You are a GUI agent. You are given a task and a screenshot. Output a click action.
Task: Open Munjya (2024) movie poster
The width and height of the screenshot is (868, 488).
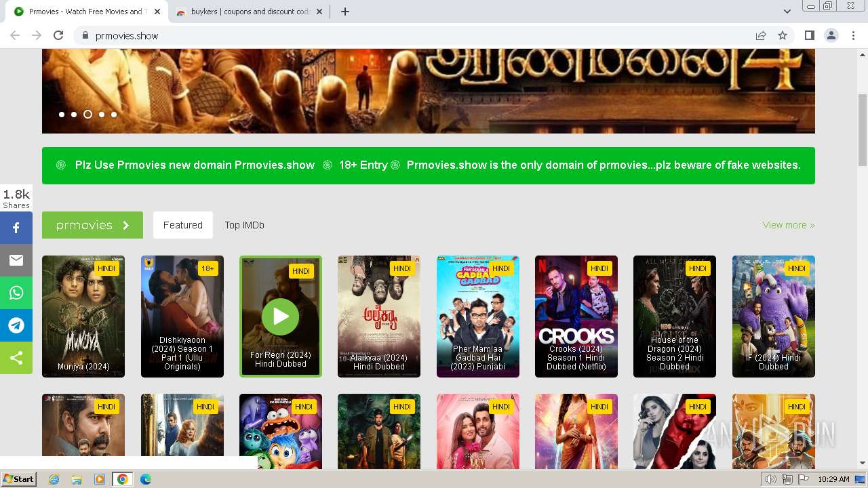[83, 317]
